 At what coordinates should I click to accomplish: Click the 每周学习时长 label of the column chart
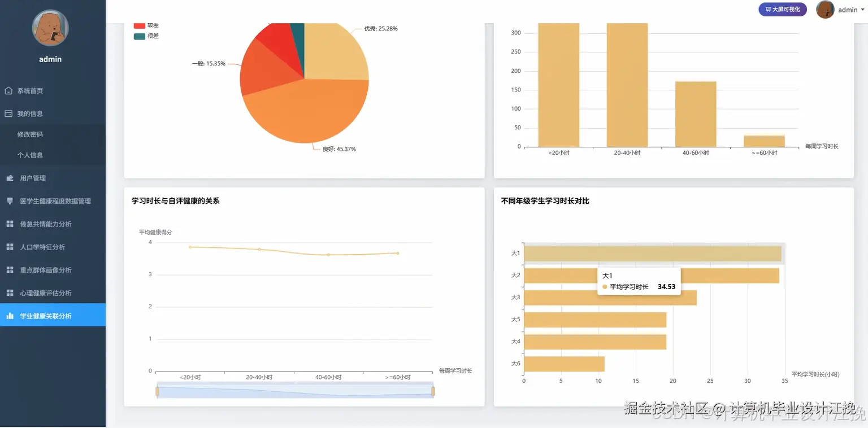(x=822, y=146)
